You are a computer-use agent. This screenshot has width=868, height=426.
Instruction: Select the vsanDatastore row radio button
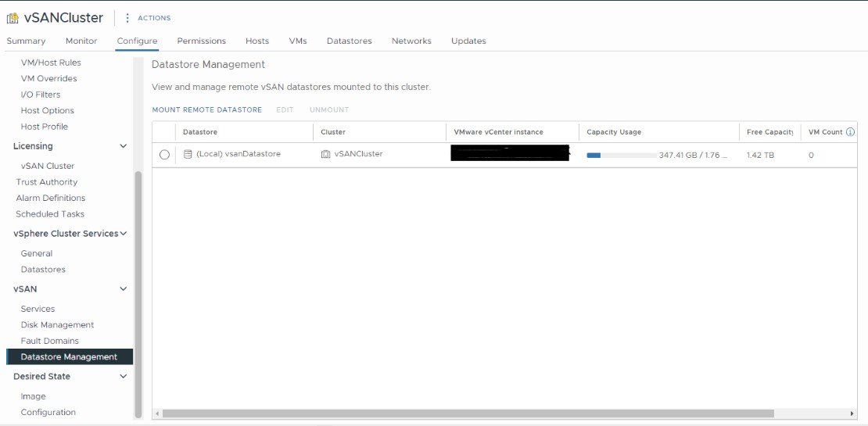click(164, 155)
